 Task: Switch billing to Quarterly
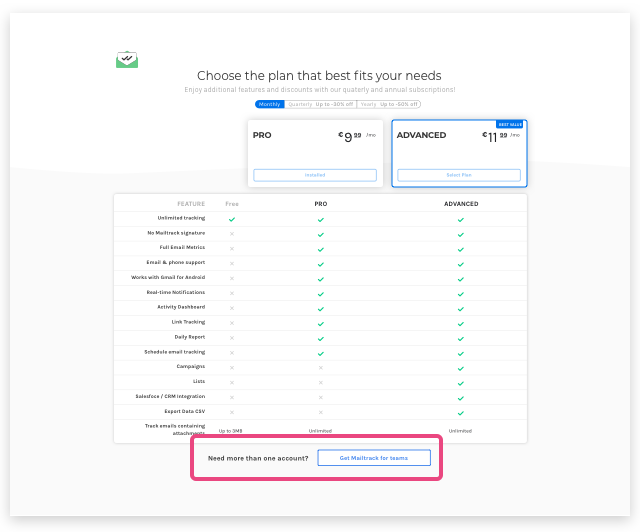pos(321,104)
